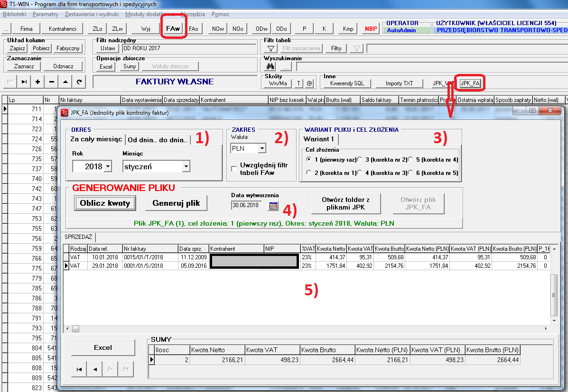Viewport: 568px width, 392px height.
Task: Open the Pomoc menu
Action: 220,14
